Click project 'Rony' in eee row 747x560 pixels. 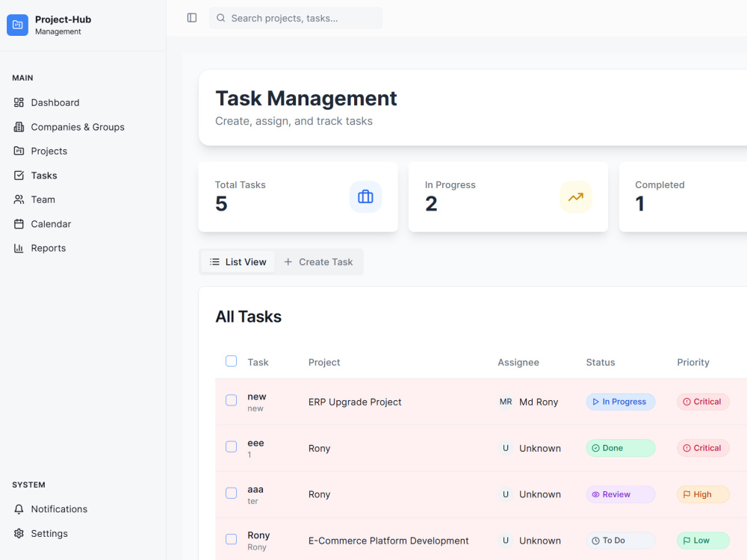coord(319,448)
